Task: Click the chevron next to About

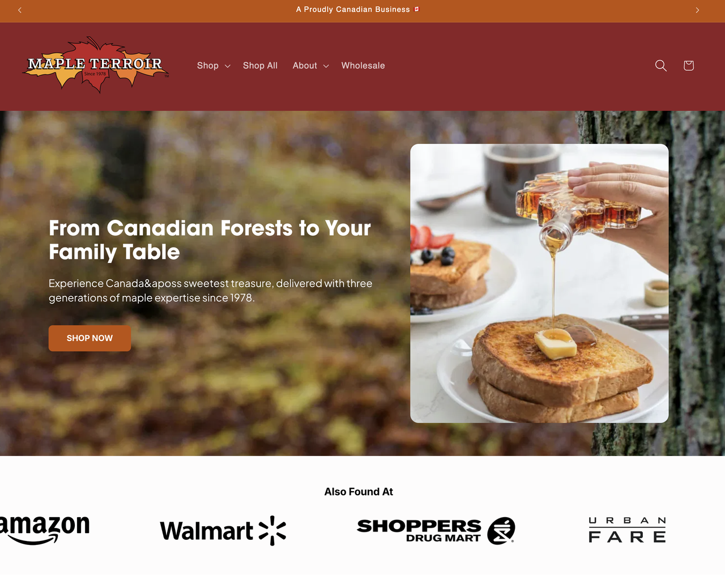Action: [326, 66]
